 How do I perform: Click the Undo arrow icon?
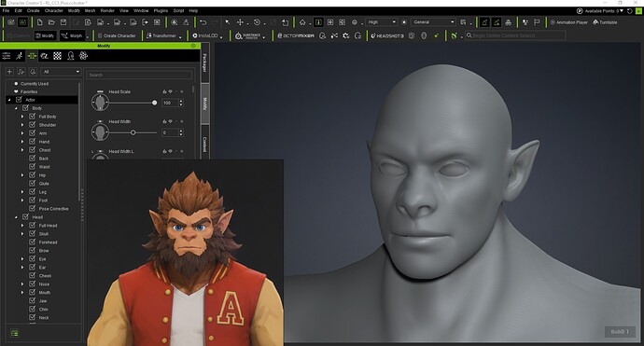tap(203, 22)
